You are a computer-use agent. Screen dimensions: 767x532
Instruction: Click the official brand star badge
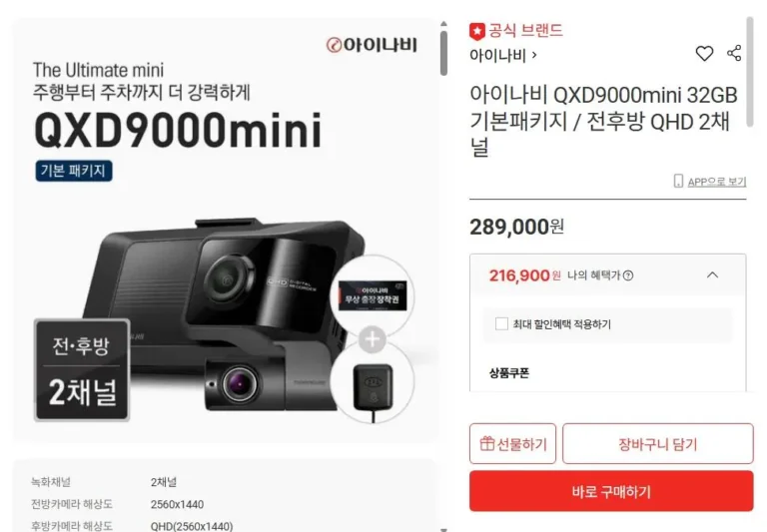point(477,32)
